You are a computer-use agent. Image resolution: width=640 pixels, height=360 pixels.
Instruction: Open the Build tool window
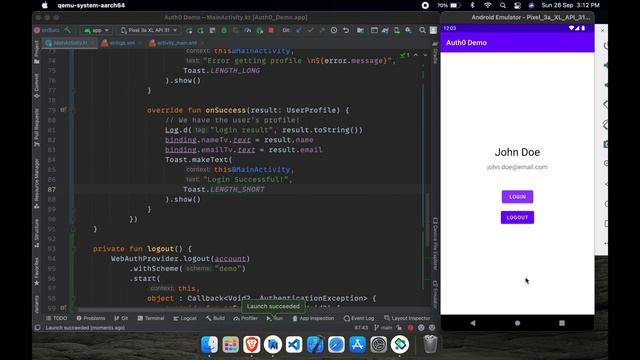point(215,318)
